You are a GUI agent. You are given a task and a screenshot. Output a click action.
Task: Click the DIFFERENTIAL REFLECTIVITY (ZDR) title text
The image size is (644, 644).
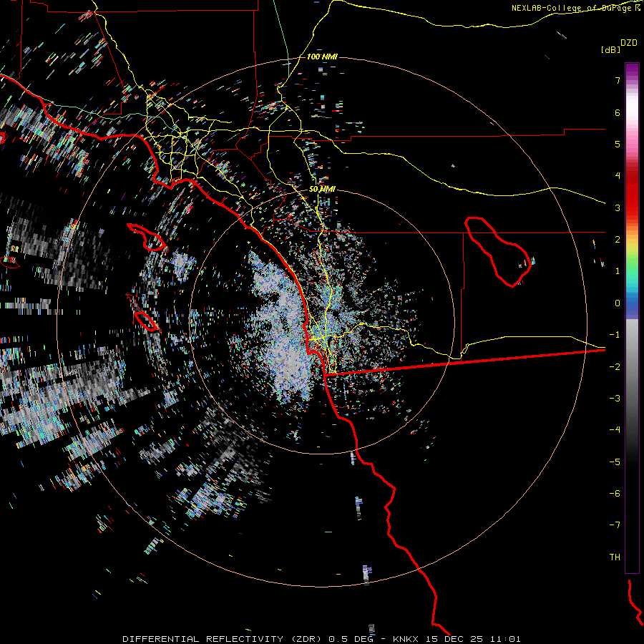(223, 639)
